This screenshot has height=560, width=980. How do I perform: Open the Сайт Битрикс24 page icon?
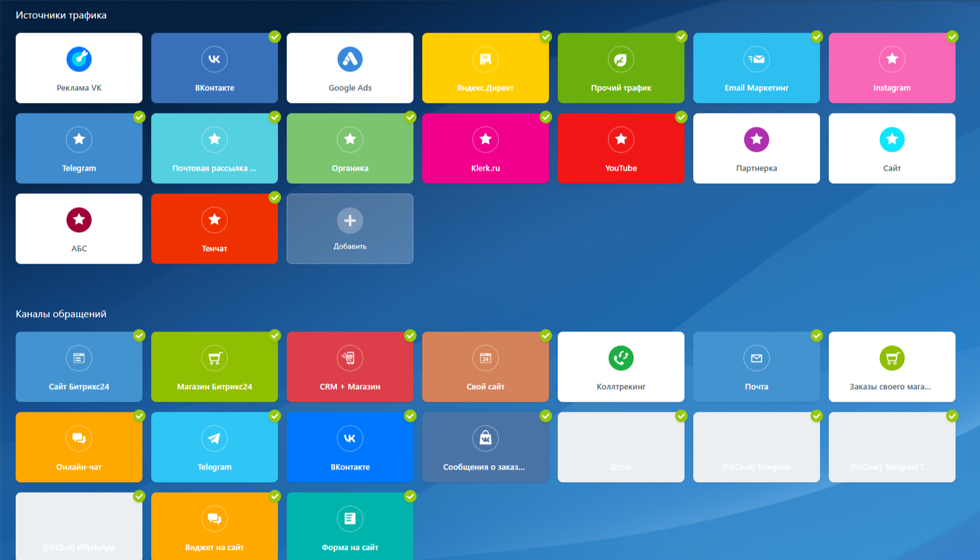tap(79, 358)
